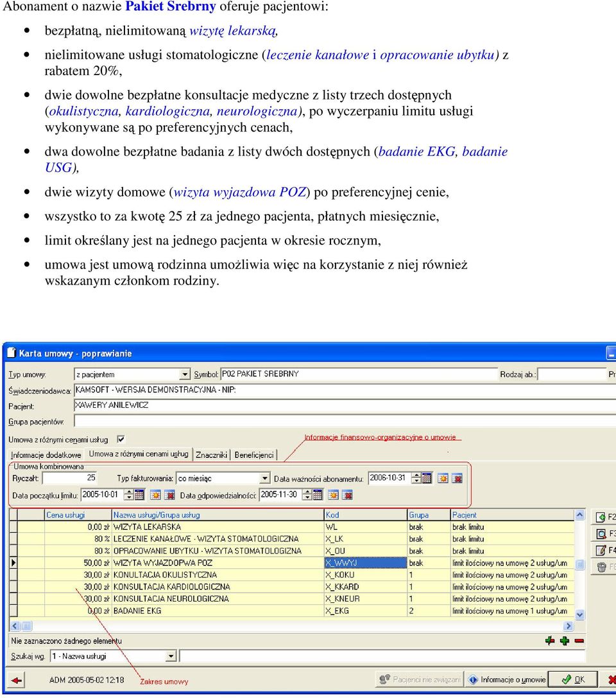Screen dimensions: 616x698
Task: Open the Beneficjenci tab
Action: pos(254,455)
